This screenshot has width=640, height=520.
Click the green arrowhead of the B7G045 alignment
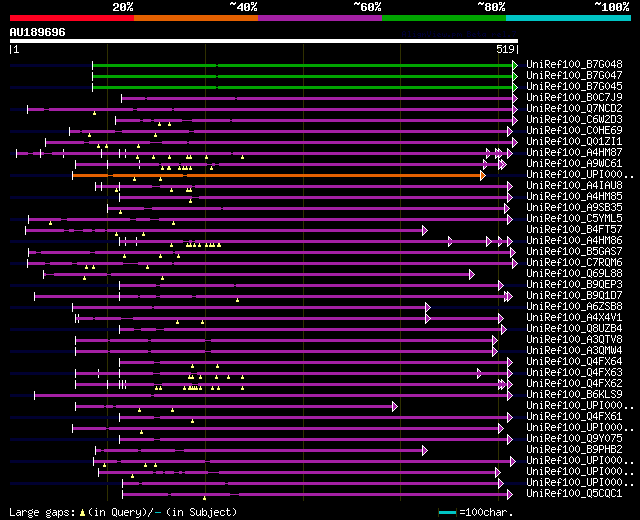(x=515, y=87)
